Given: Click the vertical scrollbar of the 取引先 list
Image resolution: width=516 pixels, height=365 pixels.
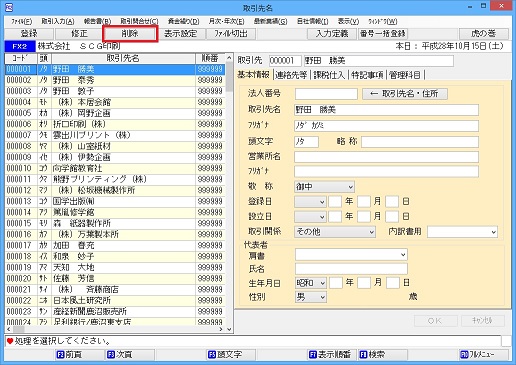Looking at the screenshot, I should pyautogui.click(x=229, y=193).
